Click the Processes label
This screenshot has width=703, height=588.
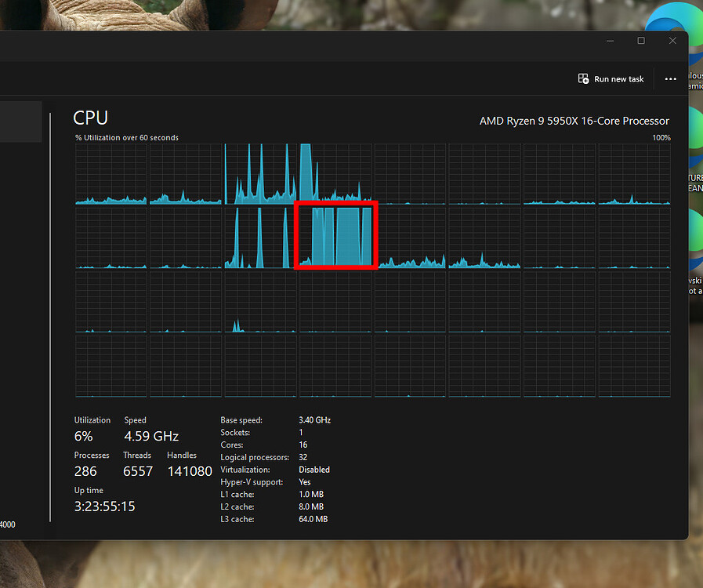click(92, 455)
